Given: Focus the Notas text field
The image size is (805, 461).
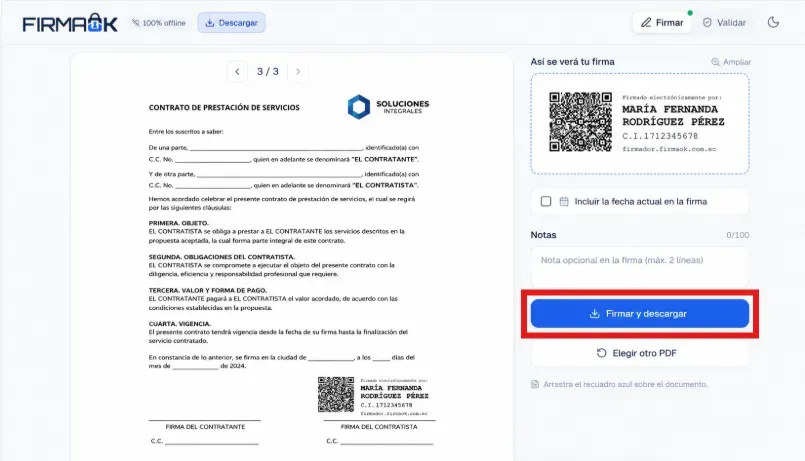Looking at the screenshot, I should pyautogui.click(x=640, y=266).
